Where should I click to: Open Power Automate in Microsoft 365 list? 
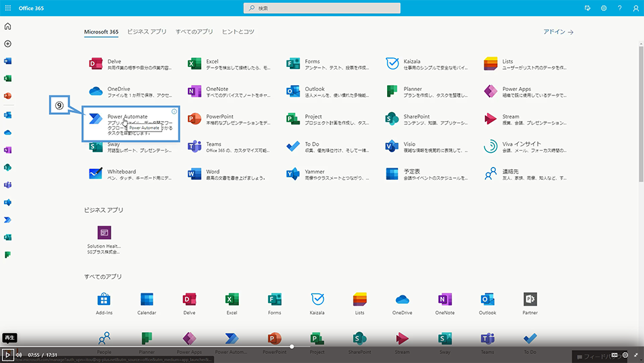[131, 124]
